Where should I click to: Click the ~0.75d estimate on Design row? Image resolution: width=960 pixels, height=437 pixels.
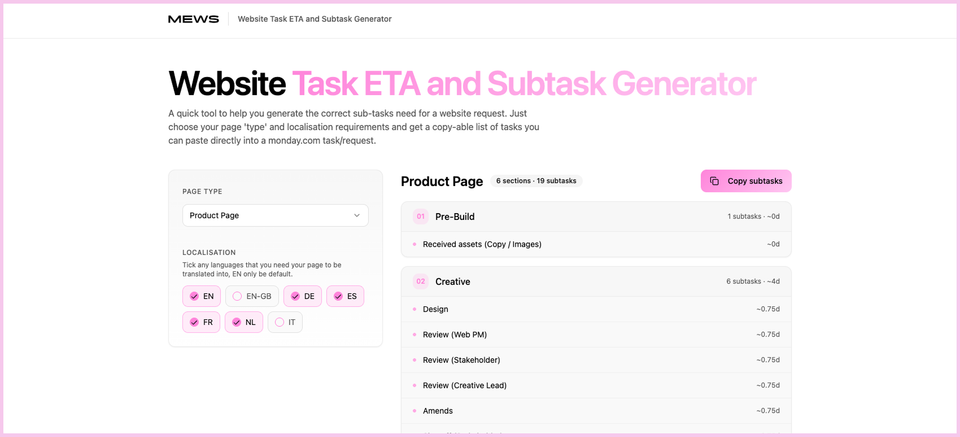(x=768, y=309)
